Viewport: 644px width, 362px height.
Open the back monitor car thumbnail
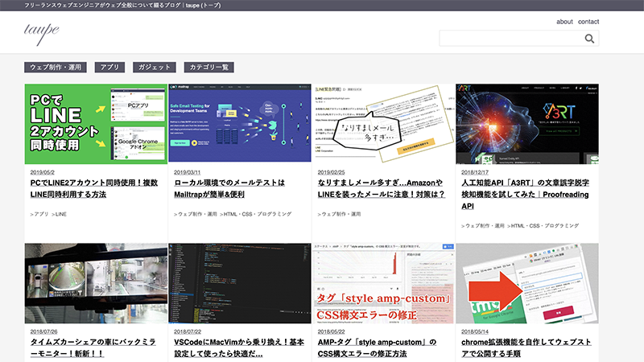click(96, 283)
